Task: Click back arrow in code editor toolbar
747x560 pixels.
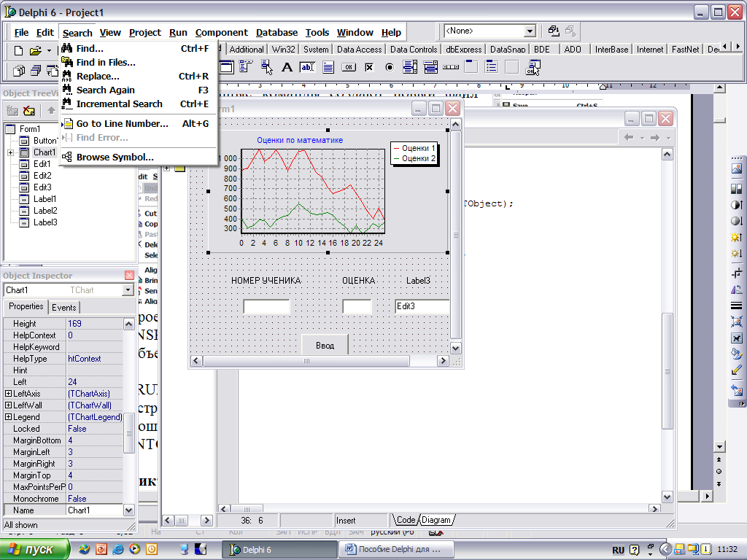Action: pos(629,138)
